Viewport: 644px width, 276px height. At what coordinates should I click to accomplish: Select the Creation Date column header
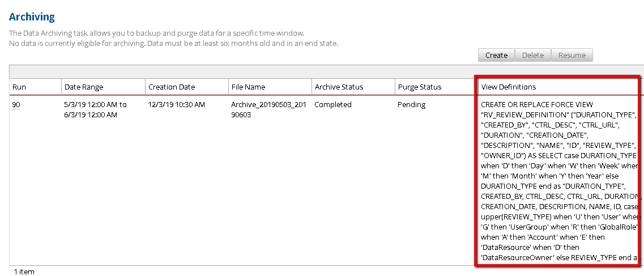point(171,87)
